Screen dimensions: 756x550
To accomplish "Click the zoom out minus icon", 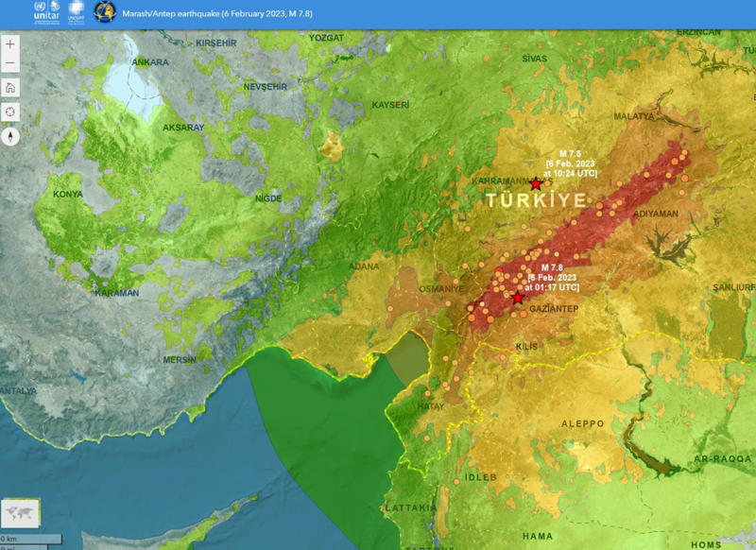I will [x=10, y=62].
